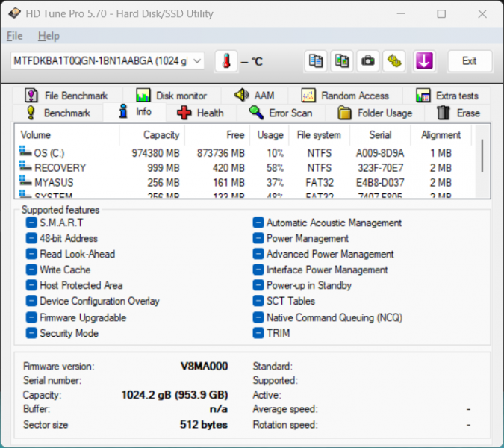Select the Info tab

134,111
